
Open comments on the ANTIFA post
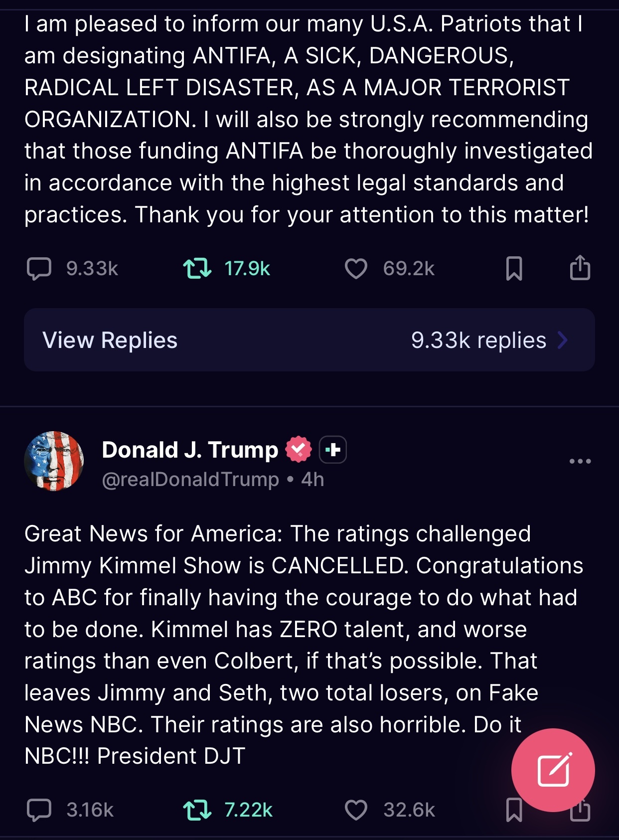coord(39,269)
